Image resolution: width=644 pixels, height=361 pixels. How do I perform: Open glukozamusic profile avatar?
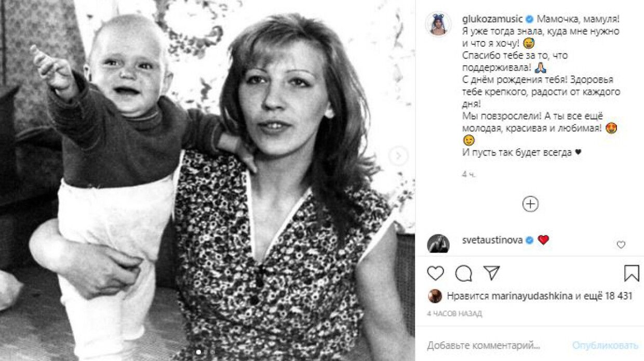[x=438, y=24]
